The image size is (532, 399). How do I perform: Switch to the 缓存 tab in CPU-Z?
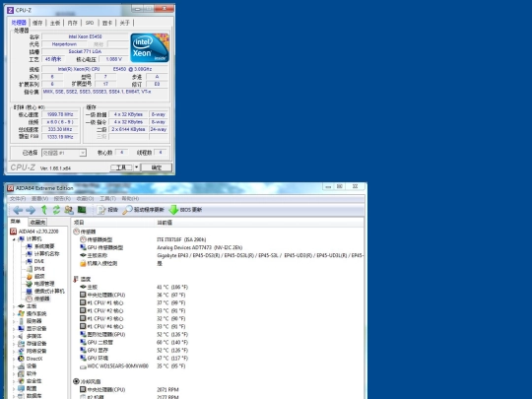click(37, 23)
